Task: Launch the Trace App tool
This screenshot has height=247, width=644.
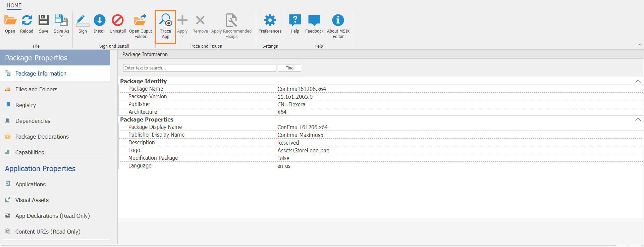Action: click(165, 27)
